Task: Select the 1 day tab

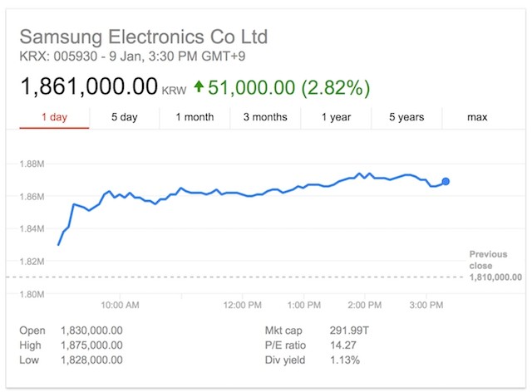Action: pyautogui.click(x=54, y=117)
